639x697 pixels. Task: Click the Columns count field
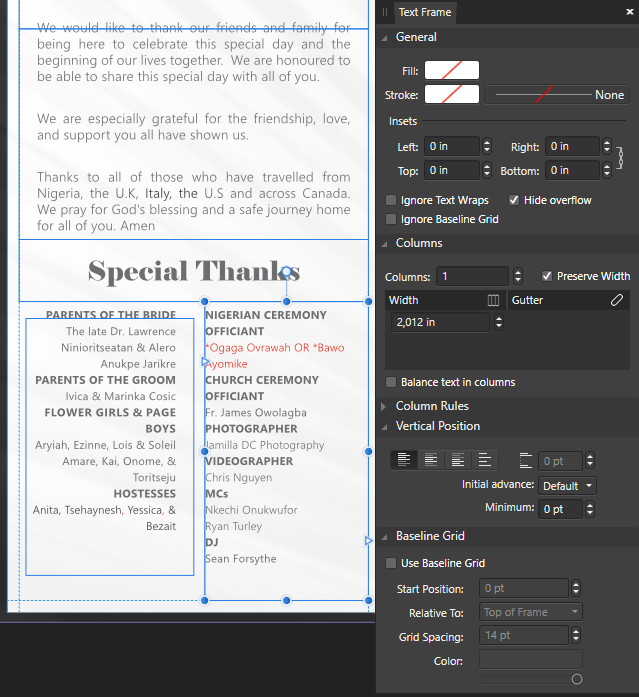tap(472, 276)
